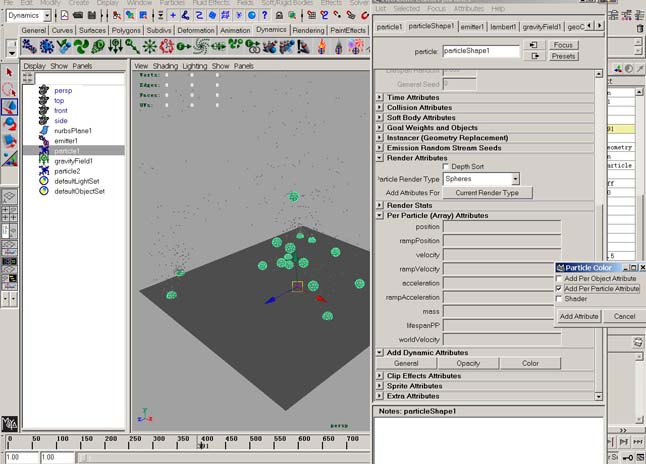The height and width of the screenshot is (464, 646).
Task: Click the Air field fan shelf icon
Action: click(x=81, y=47)
